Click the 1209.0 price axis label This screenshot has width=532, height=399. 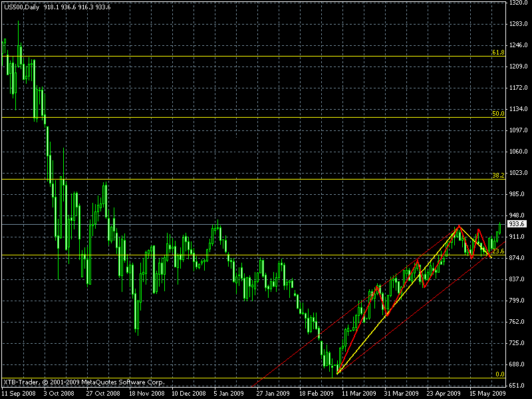pyautogui.click(x=519, y=66)
